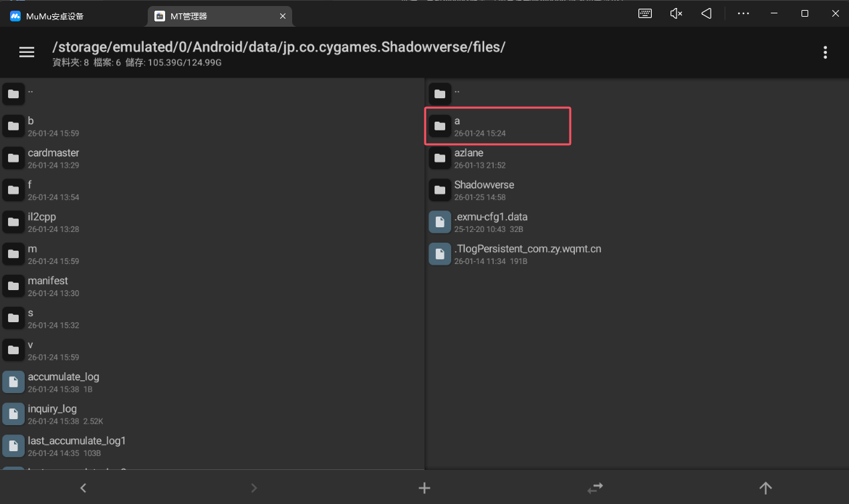Mute emulator sound with the speaker icon
This screenshot has height=504, width=849.
676,13
